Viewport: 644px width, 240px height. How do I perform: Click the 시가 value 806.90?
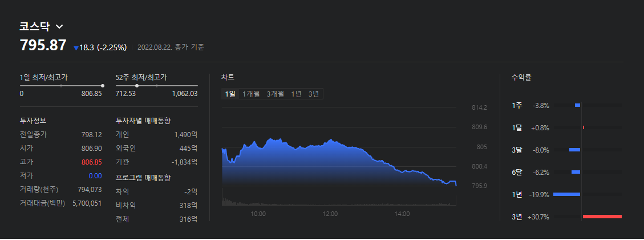pos(92,148)
